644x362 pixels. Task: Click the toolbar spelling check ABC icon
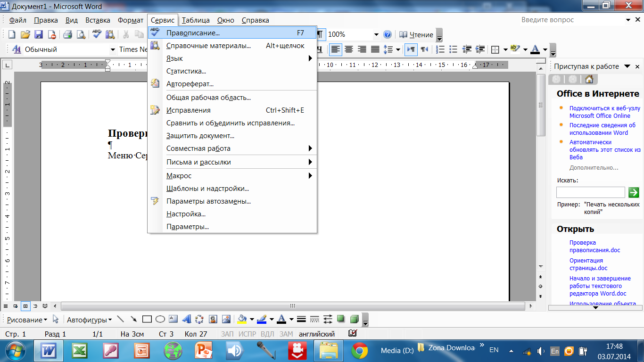(97, 34)
